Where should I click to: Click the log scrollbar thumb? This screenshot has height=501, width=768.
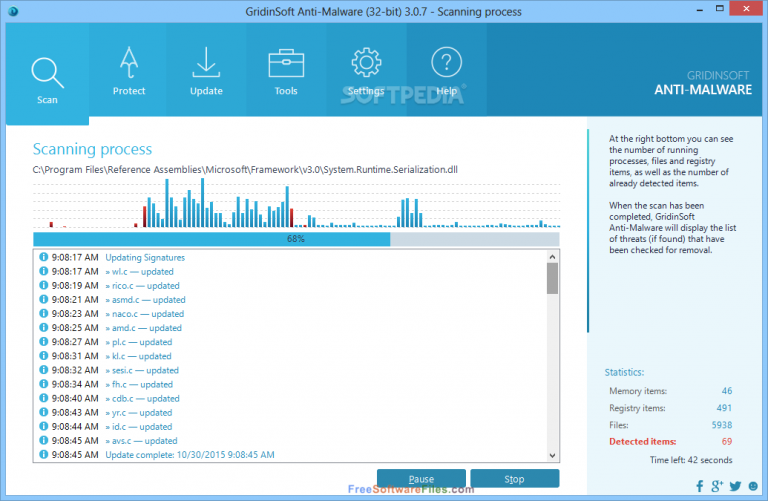coord(552,279)
